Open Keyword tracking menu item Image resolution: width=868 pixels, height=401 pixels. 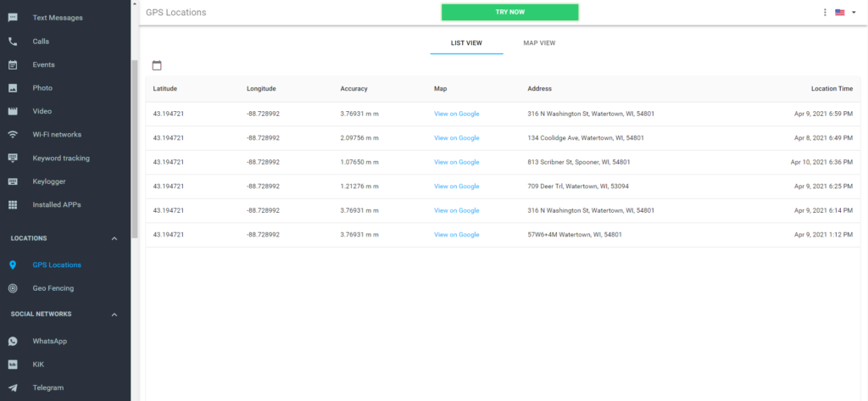click(x=61, y=158)
